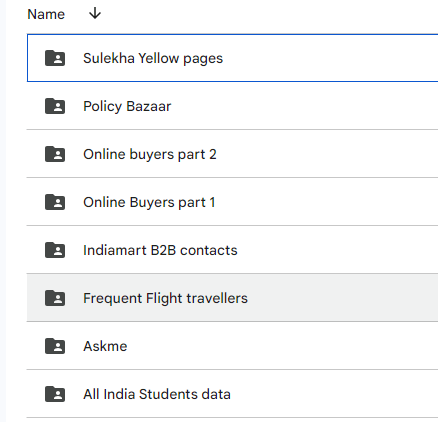Select the Online Buyers part 1 folder icon

(x=55, y=202)
